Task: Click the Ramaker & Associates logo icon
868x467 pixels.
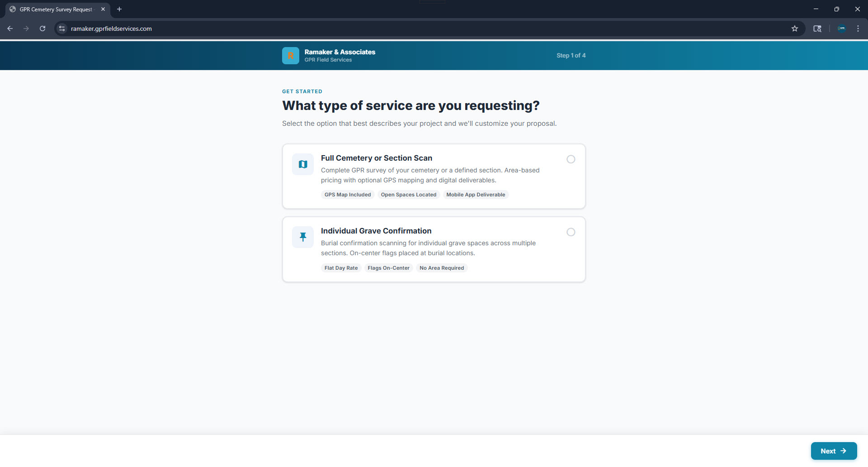Action: click(291, 55)
